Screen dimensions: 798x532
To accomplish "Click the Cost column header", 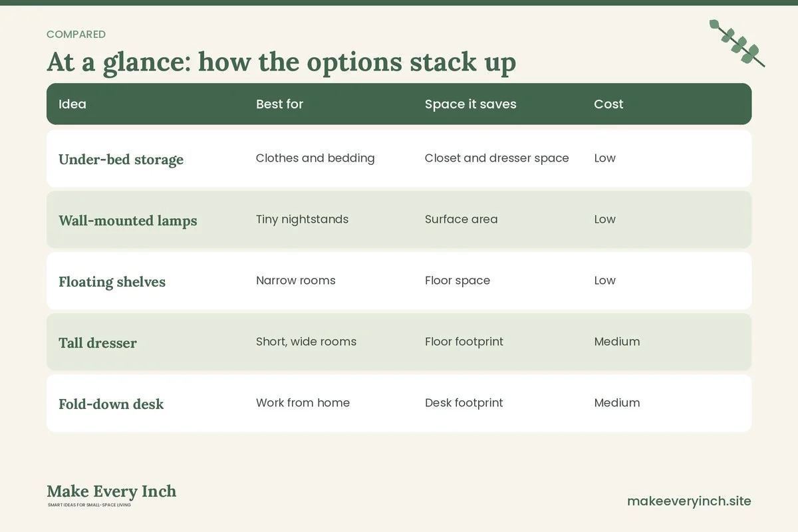I will pos(608,104).
